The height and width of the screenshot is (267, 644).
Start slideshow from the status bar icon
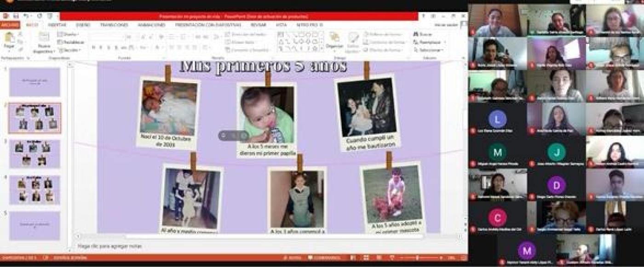tap(392, 258)
